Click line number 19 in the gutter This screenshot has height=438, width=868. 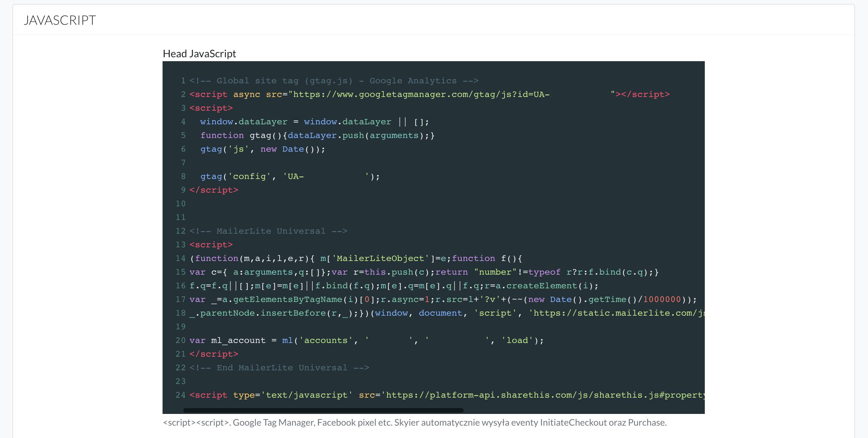(181, 327)
